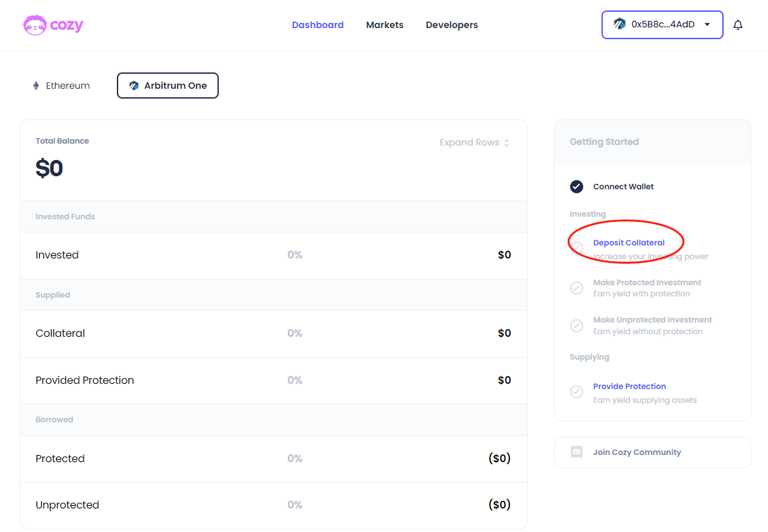Open the wallet address dropdown arrow
Image resolution: width=768 pixels, height=532 pixels.
(x=707, y=25)
